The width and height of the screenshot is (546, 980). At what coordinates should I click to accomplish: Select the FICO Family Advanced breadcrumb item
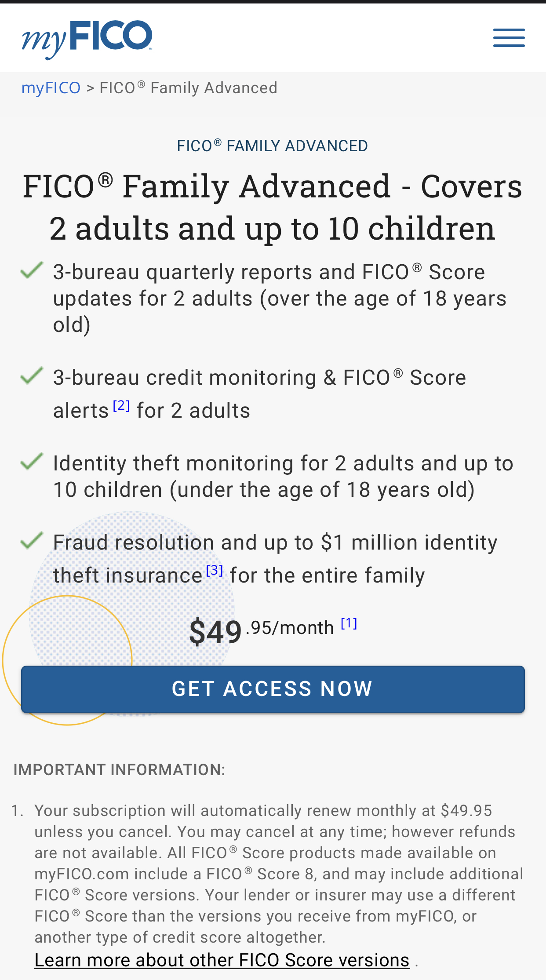[x=188, y=88]
